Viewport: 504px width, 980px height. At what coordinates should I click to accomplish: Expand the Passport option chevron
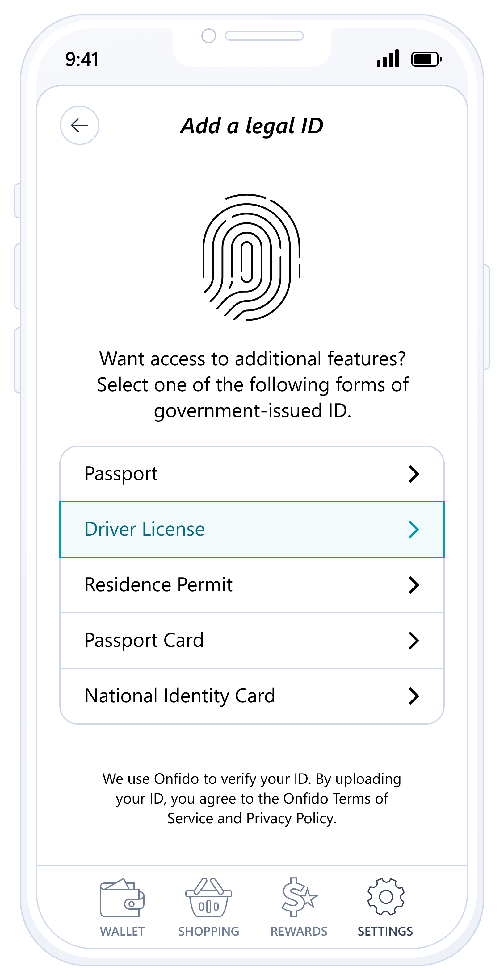point(414,474)
